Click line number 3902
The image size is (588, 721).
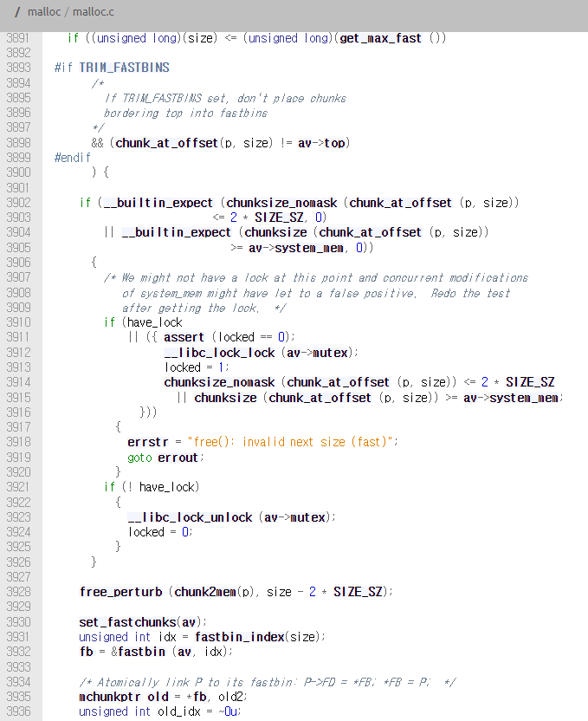click(18, 203)
